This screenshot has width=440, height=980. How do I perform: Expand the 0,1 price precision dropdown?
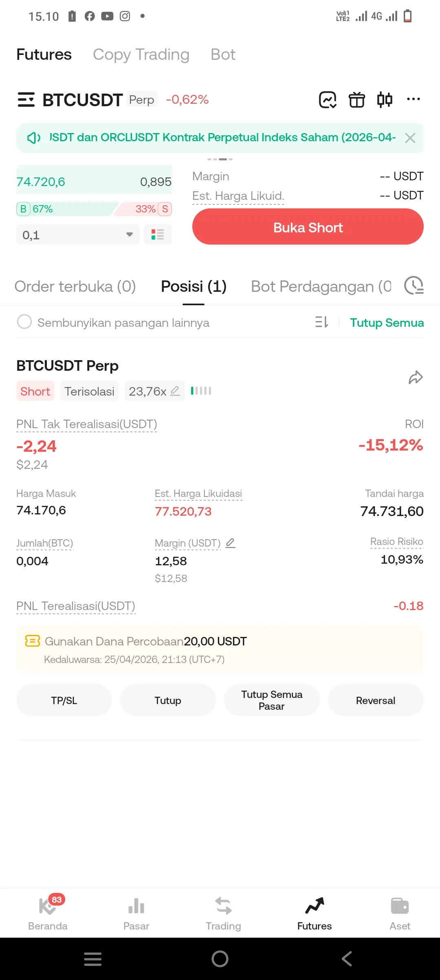[78, 234]
